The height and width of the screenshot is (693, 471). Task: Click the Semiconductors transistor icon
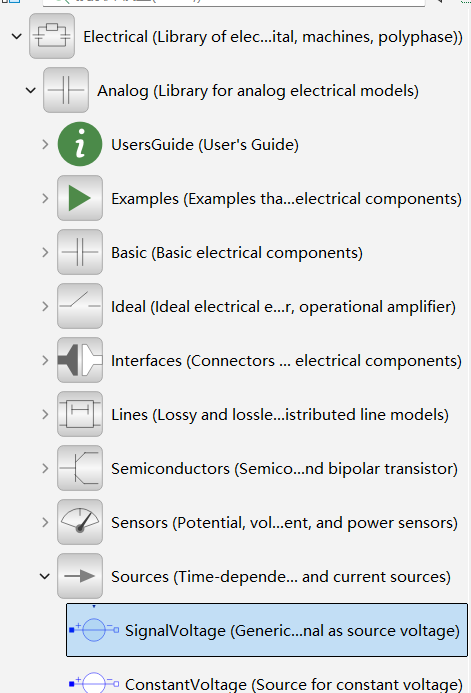80,468
